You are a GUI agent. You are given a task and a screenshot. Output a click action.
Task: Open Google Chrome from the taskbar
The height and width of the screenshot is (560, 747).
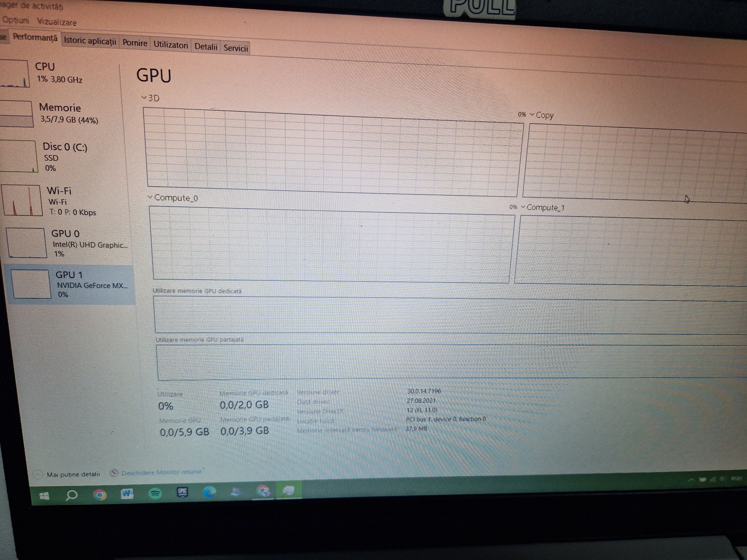[100, 495]
